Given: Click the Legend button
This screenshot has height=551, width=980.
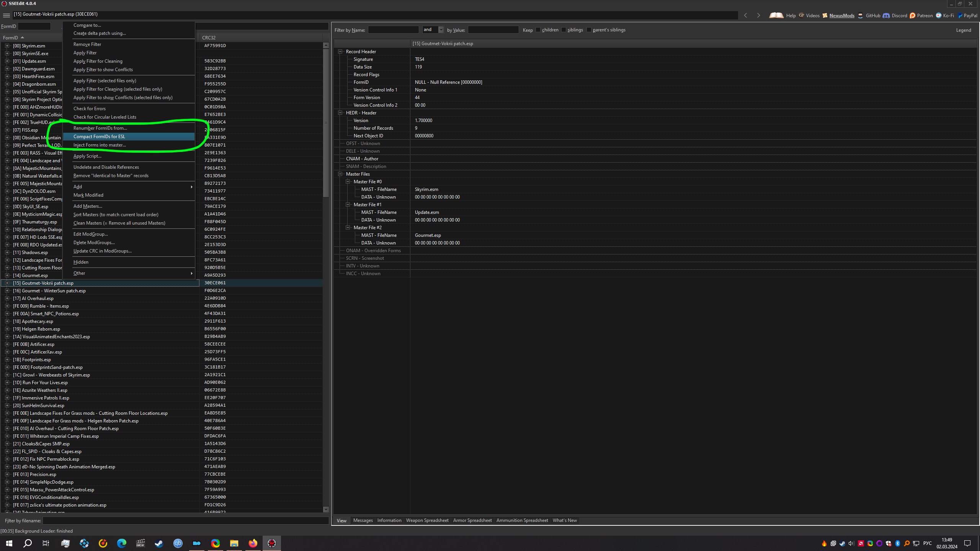Looking at the screenshot, I should (964, 30).
